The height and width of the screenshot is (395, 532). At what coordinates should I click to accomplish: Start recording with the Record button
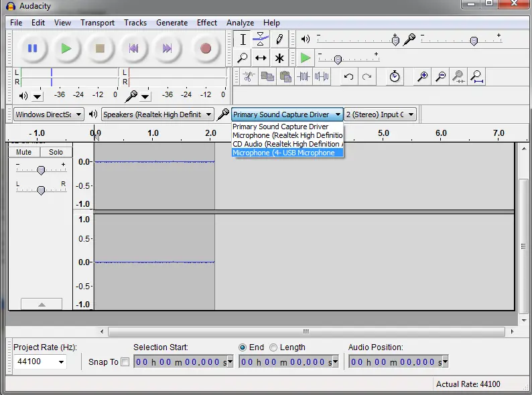click(x=205, y=48)
